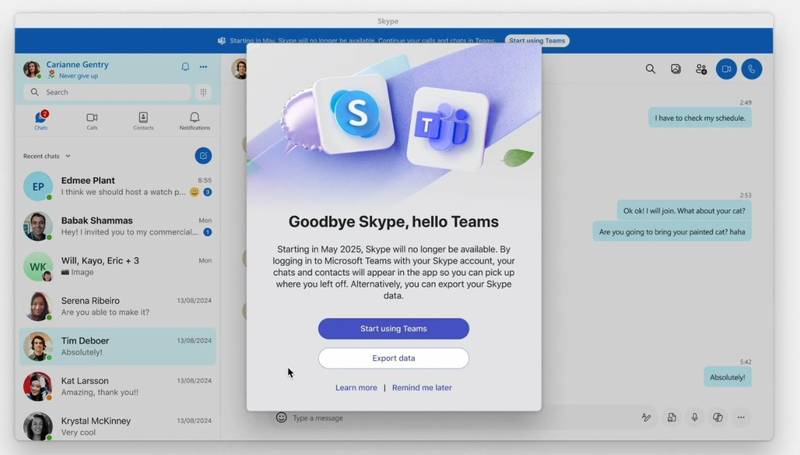This screenshot has height=455, width=800.
Task: Click Start using Teams in top banner
Action: (537, 40)
